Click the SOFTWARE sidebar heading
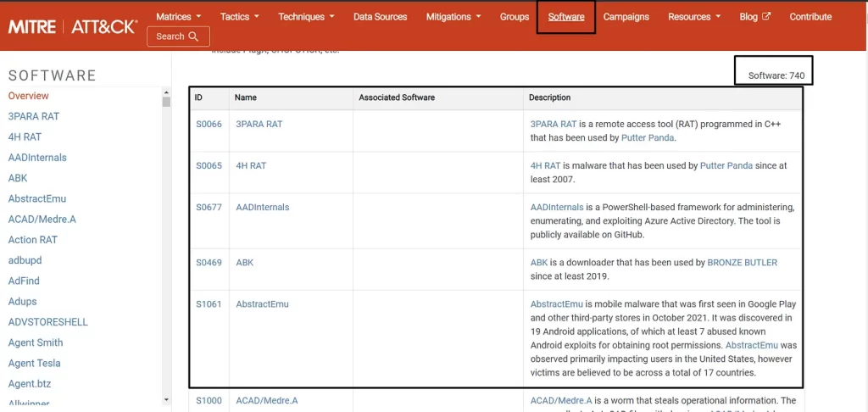 point(53,75)
